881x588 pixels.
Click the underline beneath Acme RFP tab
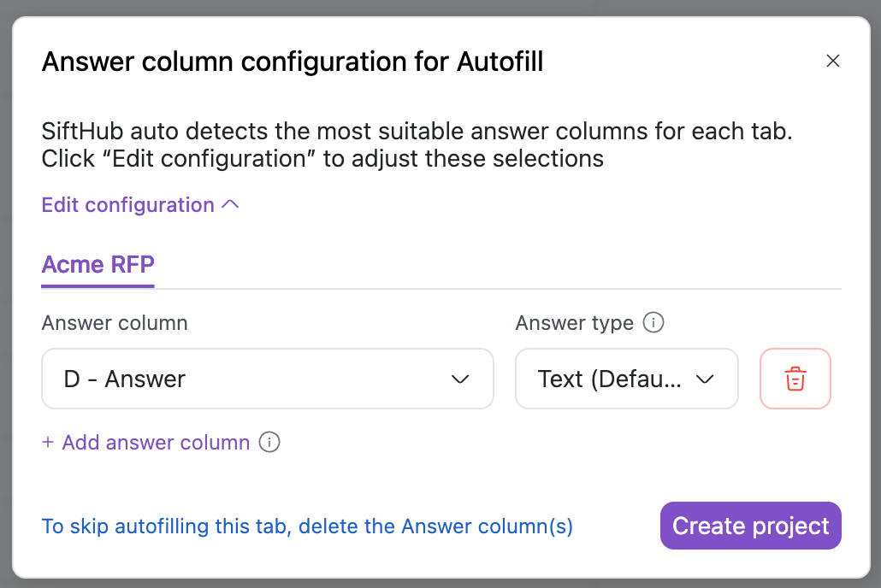click(x=98, y=285)
